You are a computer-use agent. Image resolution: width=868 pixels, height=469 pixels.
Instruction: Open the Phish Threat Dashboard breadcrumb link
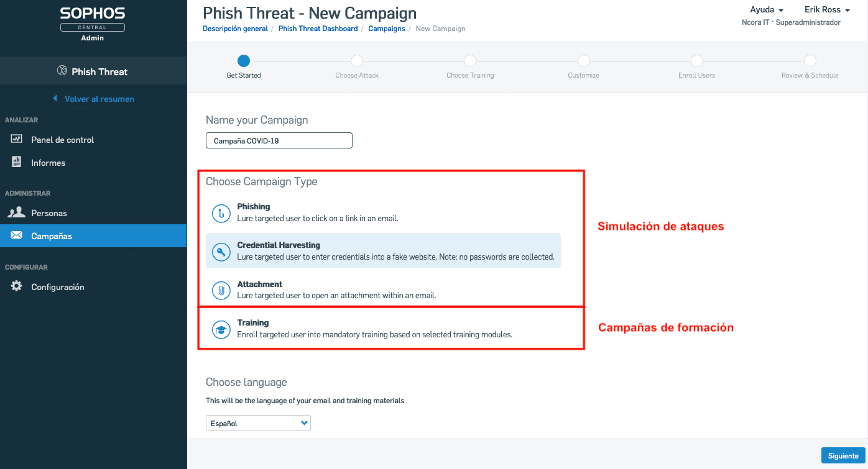click(318, 29)
